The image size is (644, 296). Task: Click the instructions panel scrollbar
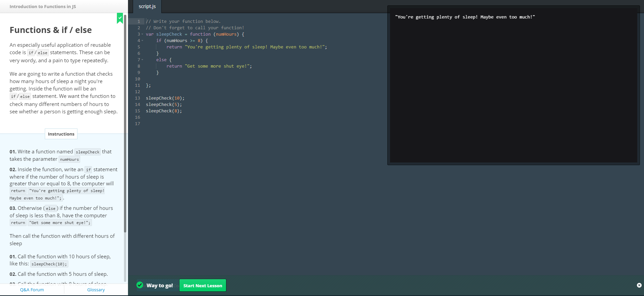pyautogui.click(x=125, y=123)
